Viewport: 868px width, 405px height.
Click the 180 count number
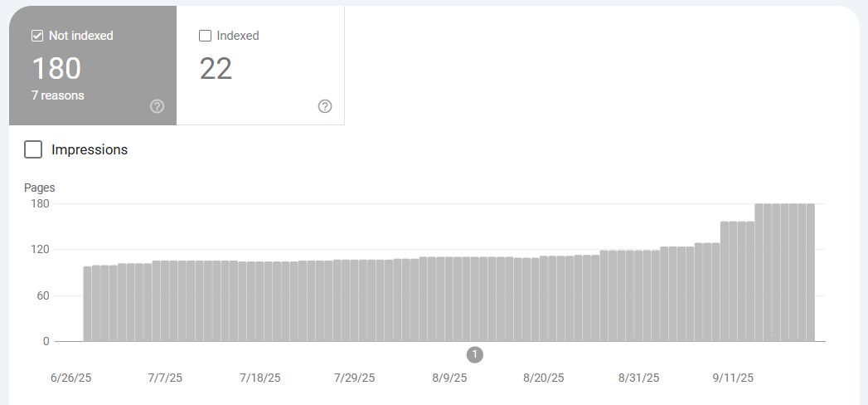click(56, 69)
